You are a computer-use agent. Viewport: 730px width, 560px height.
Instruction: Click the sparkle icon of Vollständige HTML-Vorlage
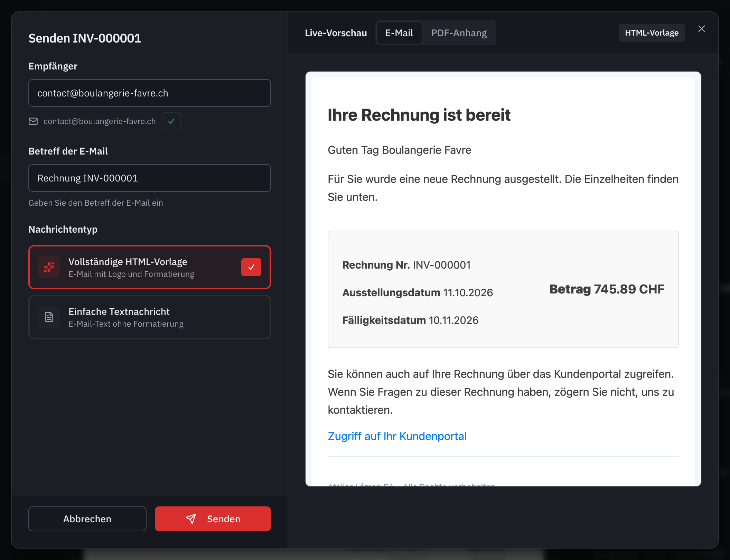point(49,267)
